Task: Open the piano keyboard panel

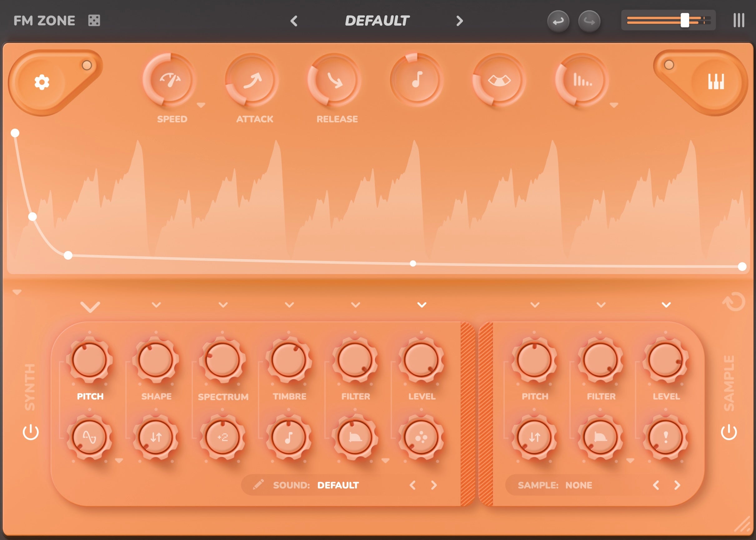Action: (716, 82)
